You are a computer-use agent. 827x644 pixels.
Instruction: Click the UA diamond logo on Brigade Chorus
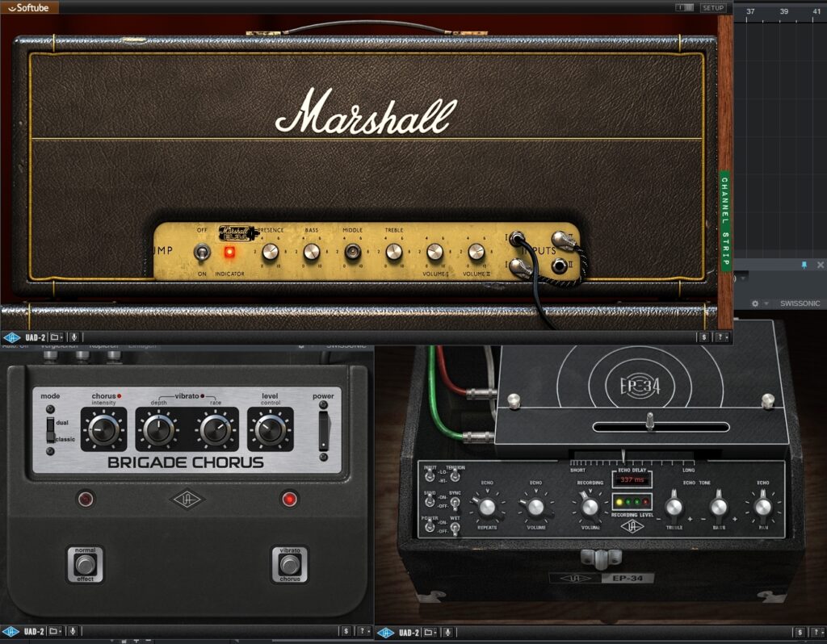point(187,499)
